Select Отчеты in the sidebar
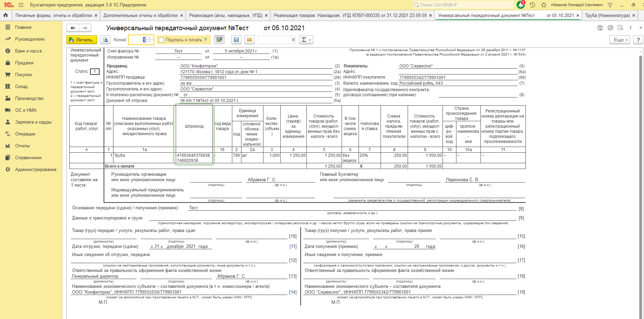Image resolution: width=644 pixels, height=319 pixels. (x=22, y=146)
